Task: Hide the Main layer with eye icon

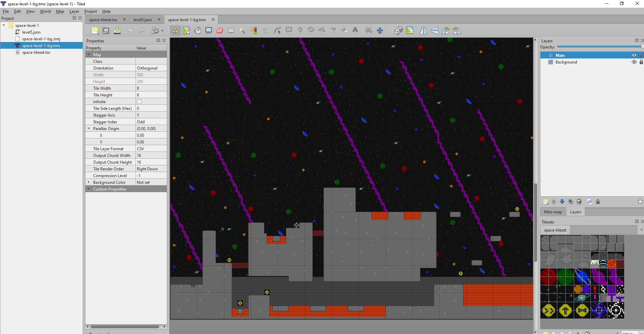Action: tap(634, 55)
